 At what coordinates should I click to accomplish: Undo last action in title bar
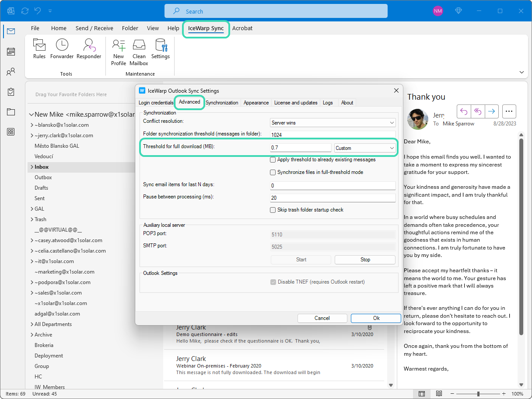tap(38, 11)
